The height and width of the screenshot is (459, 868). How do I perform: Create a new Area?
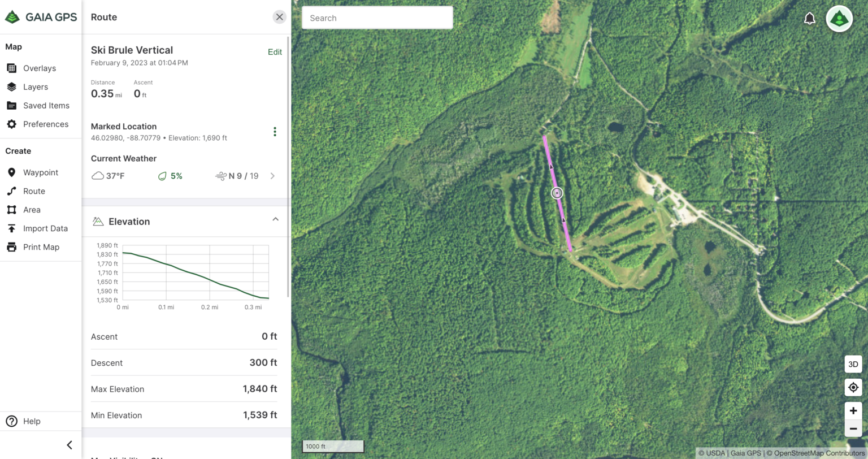pyautogui.click(x=24, y=210)
